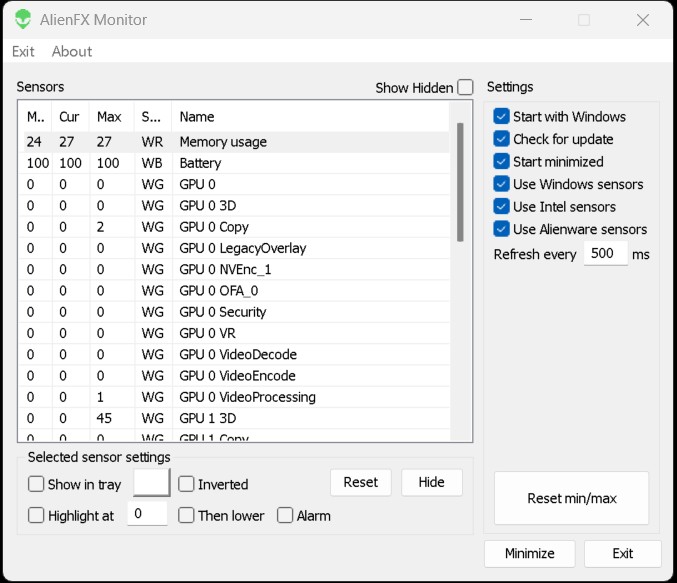
Task: Open the About menu
Action: coord(72,51)
